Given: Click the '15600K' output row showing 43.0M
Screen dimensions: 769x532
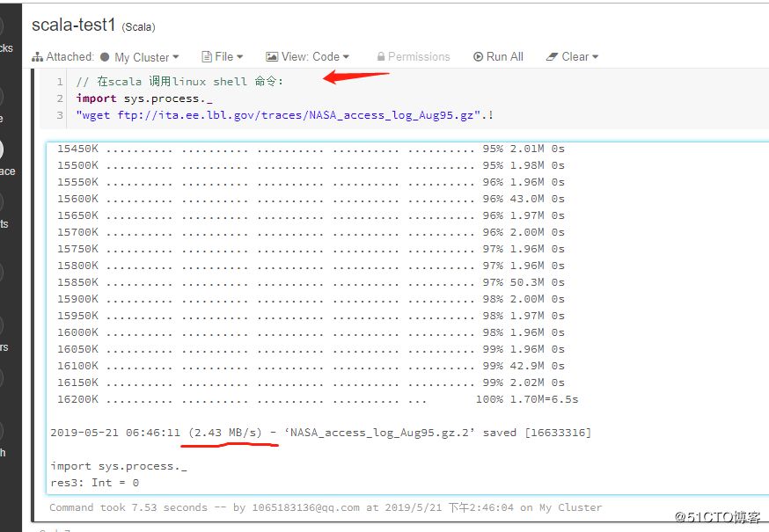Looking at the screenshot, I should 311,199.
